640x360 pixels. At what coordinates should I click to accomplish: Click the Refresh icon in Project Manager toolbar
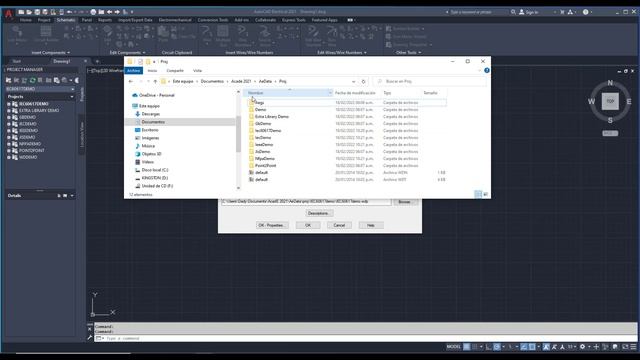click(x=33, y=80)
